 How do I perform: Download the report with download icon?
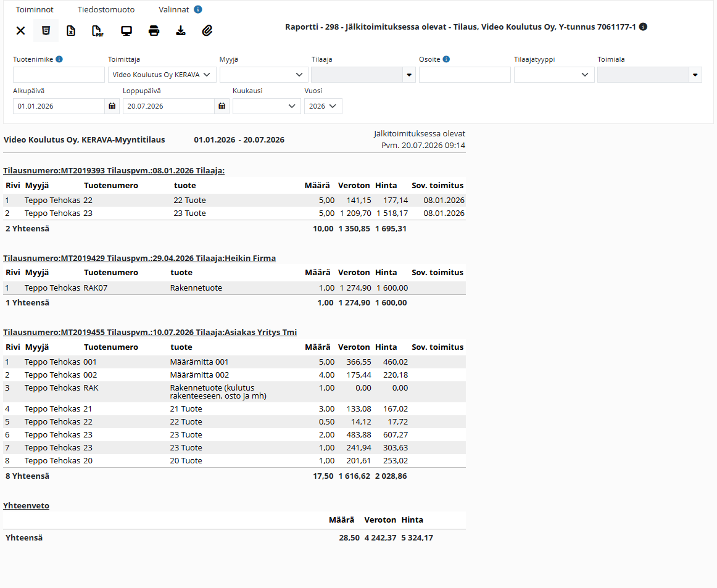pyautogui.click(x=181, y=31)
